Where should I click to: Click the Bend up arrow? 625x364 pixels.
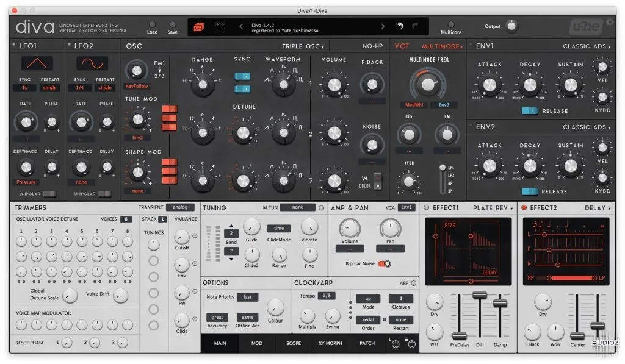231,226
